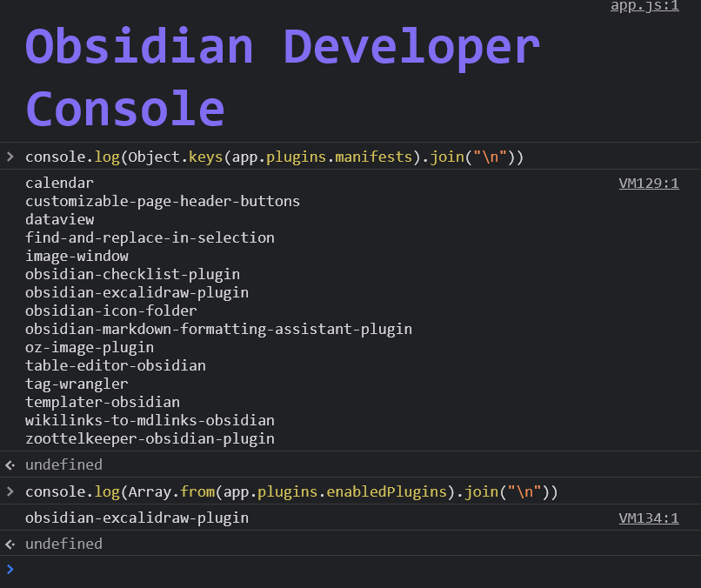Click the return-value arrow above the first undefined
The width and height of the screenshot is (701, 588).
click(9, 464)
